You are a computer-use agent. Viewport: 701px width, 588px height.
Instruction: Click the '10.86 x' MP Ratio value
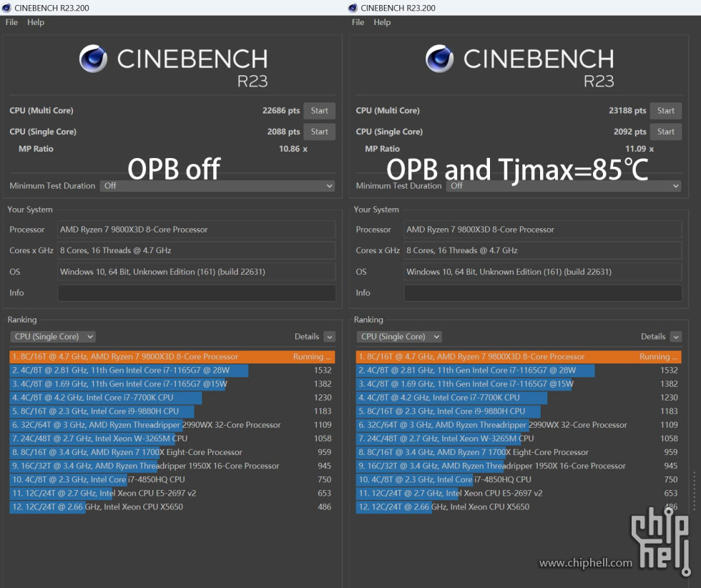[293, 149]
